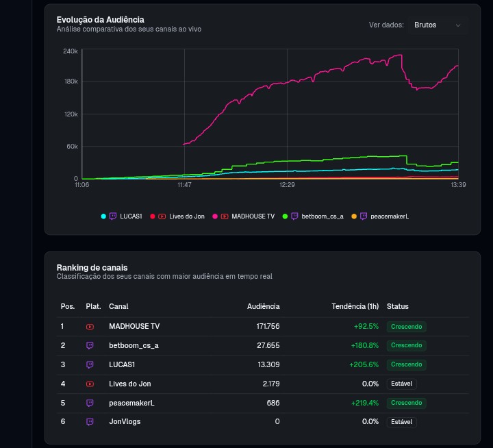Toggle LUCAS1 series in chart legend
This screenshot has height=448, width=493.
pos(121,216)
